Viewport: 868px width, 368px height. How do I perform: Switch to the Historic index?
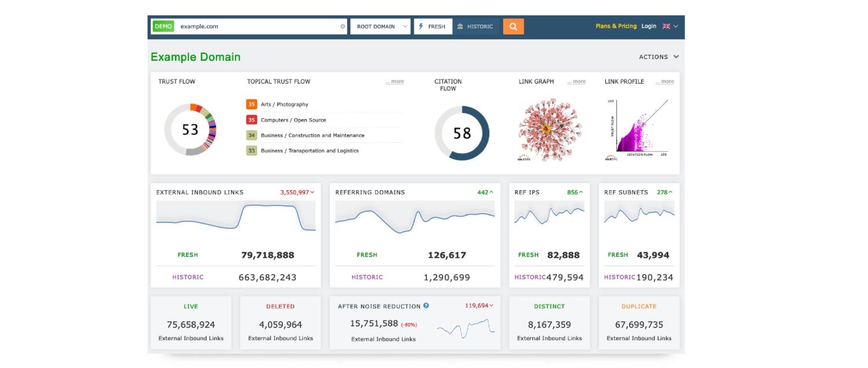point(476,26)
